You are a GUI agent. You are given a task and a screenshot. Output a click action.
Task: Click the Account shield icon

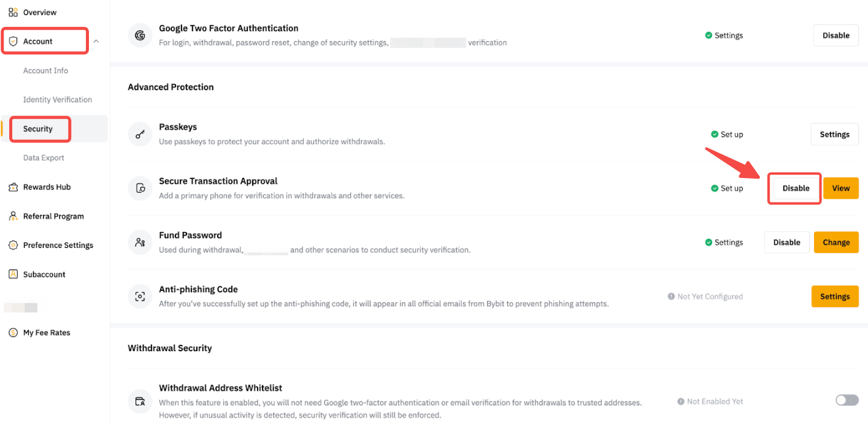point(13,41)
